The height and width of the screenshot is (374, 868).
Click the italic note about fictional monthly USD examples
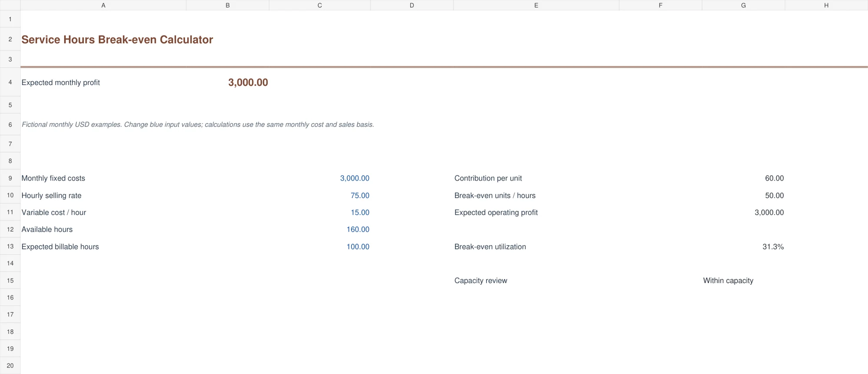198,125
